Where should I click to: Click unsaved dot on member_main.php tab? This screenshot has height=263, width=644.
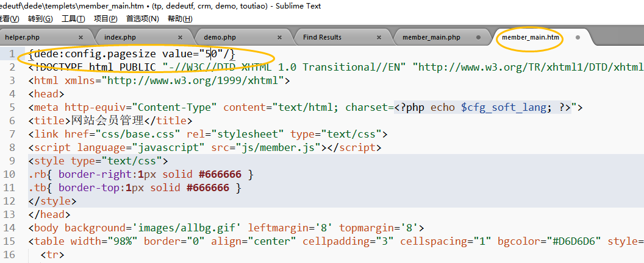pos(478,37)
